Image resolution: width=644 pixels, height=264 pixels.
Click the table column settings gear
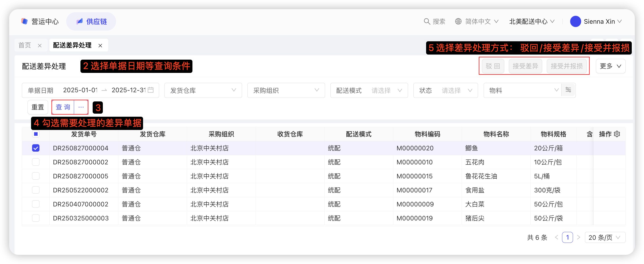(x=617, y=134)
